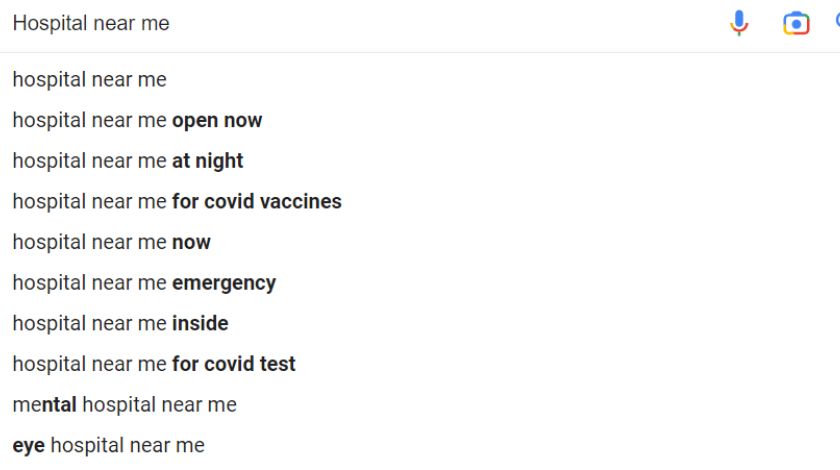
Task: Click the bold 'open now' text
Action: 217,121
